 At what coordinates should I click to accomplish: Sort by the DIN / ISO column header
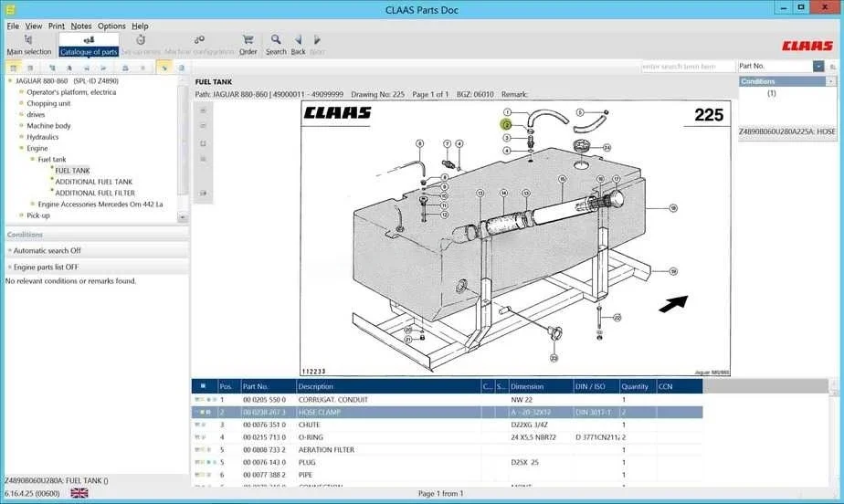pos(596,386)
